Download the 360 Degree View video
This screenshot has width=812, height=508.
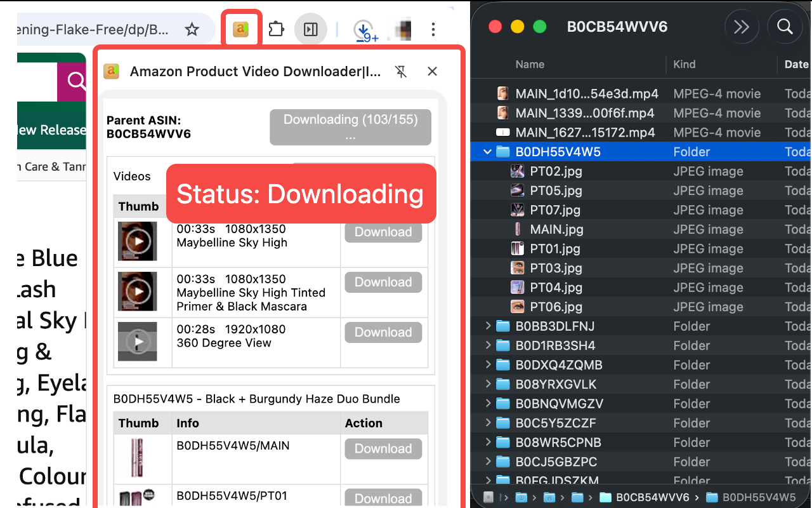(383, 332)
